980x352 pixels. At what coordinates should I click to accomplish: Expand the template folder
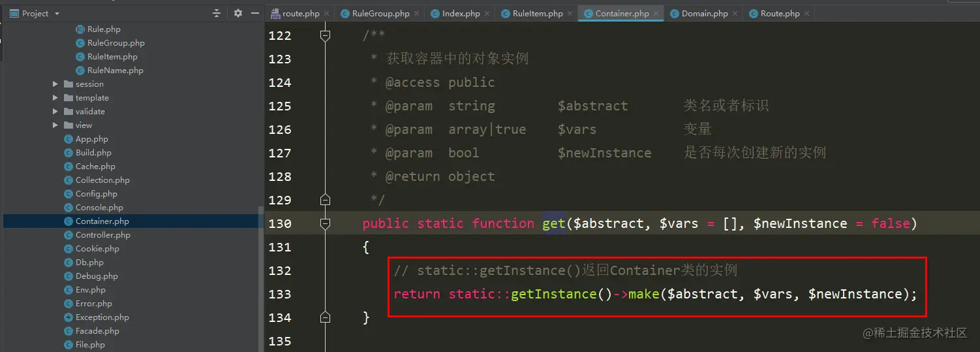(x=55, y=98)
